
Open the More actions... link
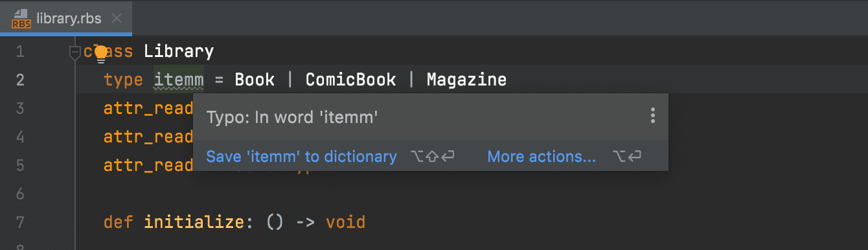coord(542,157)
